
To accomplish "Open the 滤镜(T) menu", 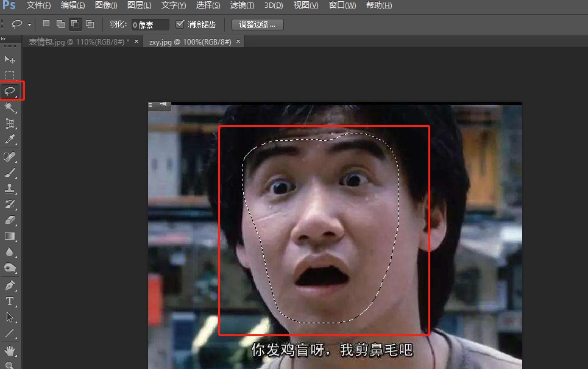I will coord(243,5).
